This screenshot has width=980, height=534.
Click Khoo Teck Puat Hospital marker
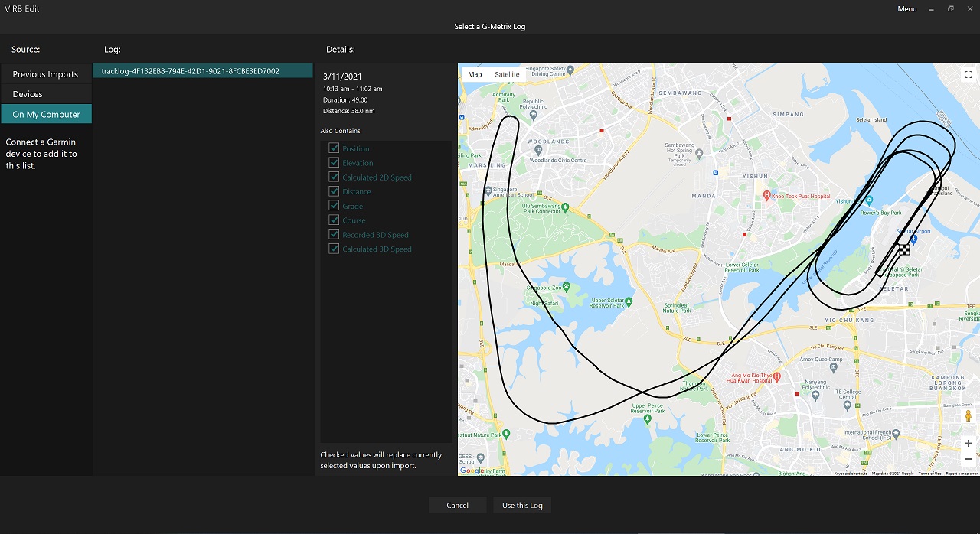[x=767, y=196]
